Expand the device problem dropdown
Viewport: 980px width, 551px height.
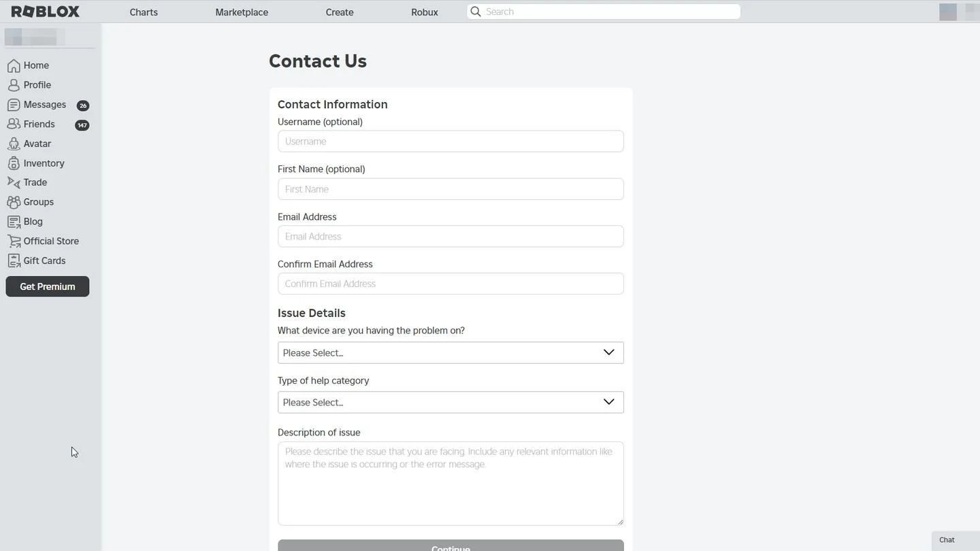(451, 352)
